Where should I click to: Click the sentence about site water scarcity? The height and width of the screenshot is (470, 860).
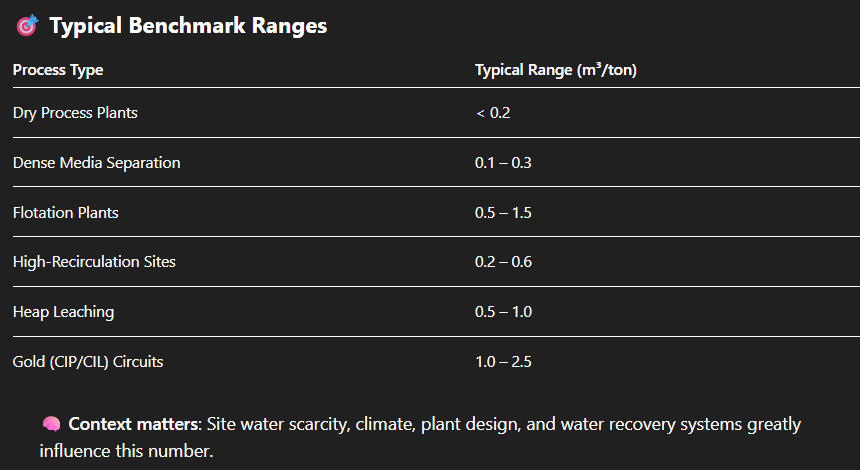pos(500,424)
